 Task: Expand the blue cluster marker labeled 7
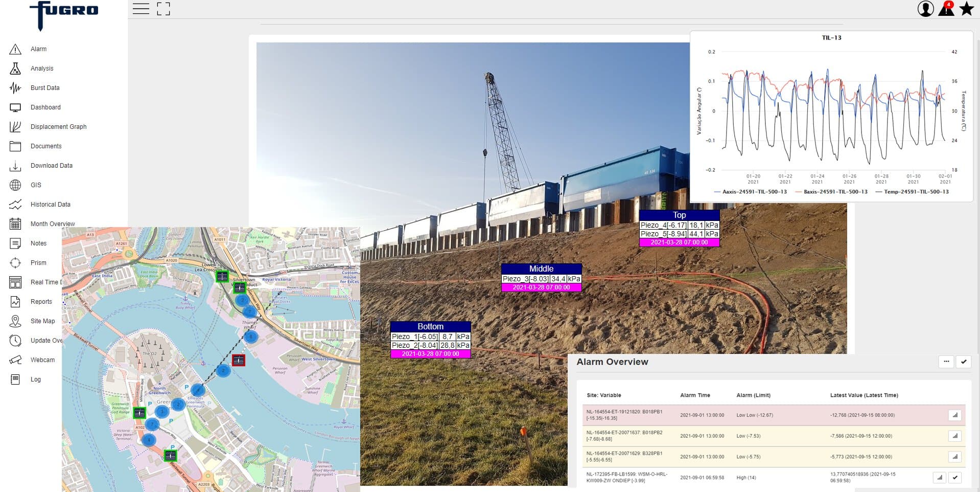[152, 424]
